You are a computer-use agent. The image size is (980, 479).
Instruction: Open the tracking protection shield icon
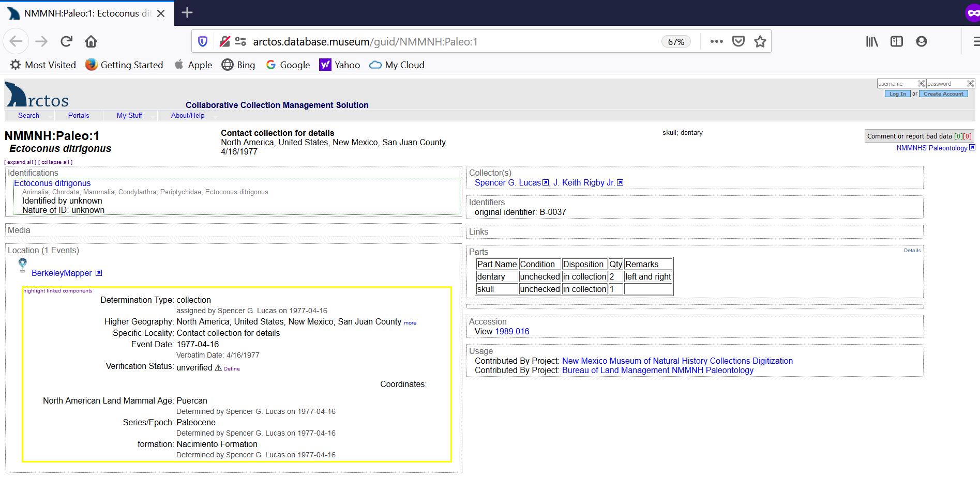pyautogui.click(x=203, y=41)
